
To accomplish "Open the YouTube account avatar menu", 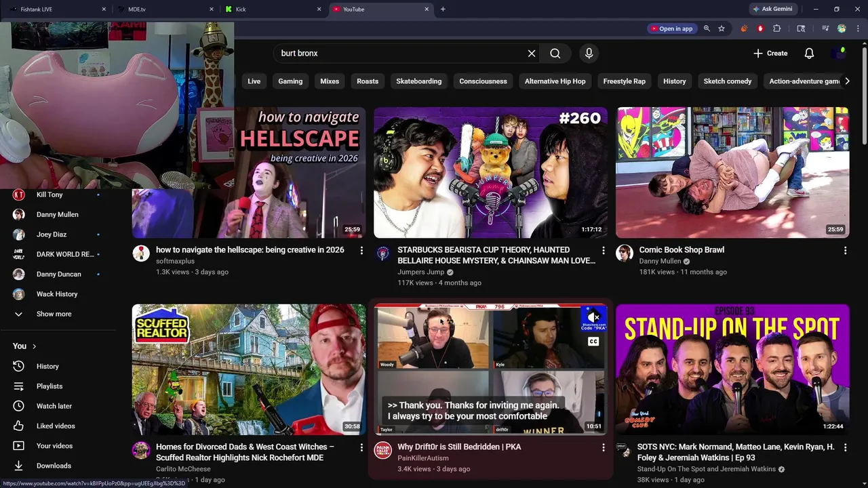I will 840,54.
